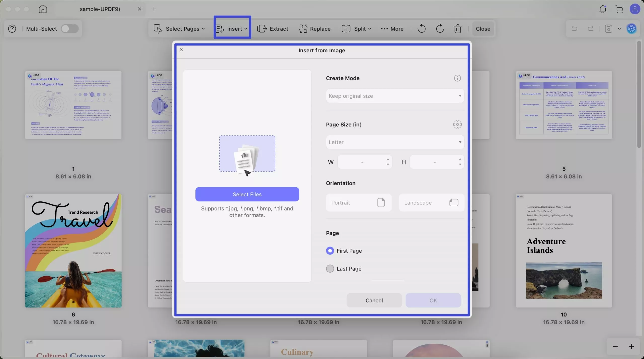Click the trash delete icon
The height and width of the screenshot is (359, 644).
coord(458,29)
